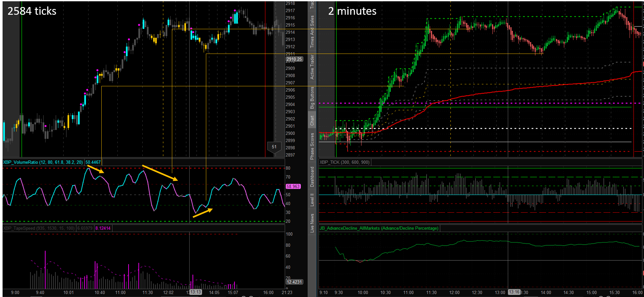Click the magenta 8.12414 tape speed value
Image resolution: width=644 pixels, height=297 pixels.
pyautogui.click(x=103, y=228)
